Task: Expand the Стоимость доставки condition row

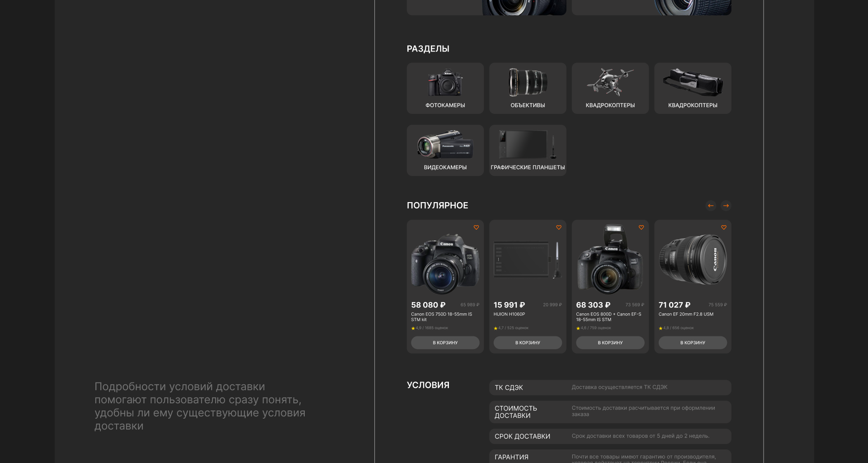Action: (610, 411)
